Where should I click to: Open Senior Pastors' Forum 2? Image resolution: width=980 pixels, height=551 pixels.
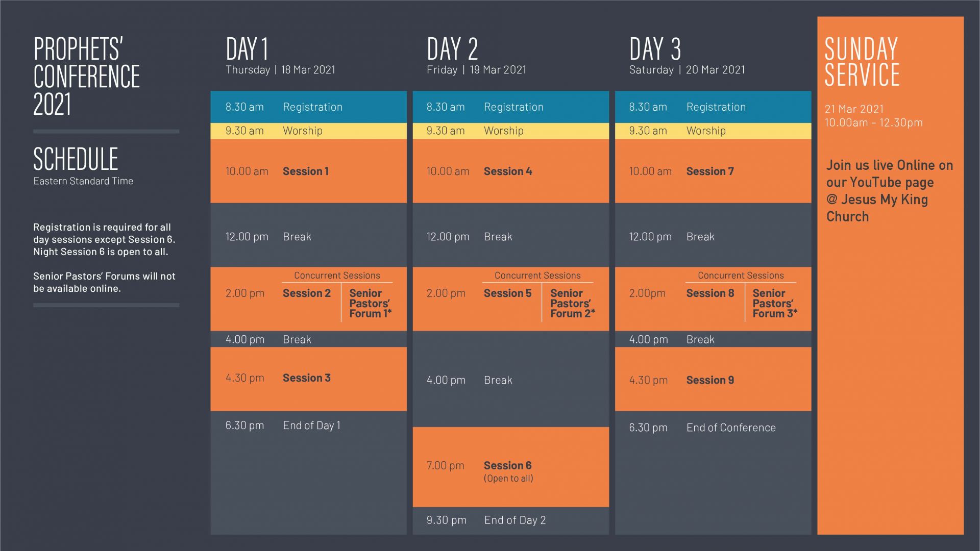coord(573,304)
